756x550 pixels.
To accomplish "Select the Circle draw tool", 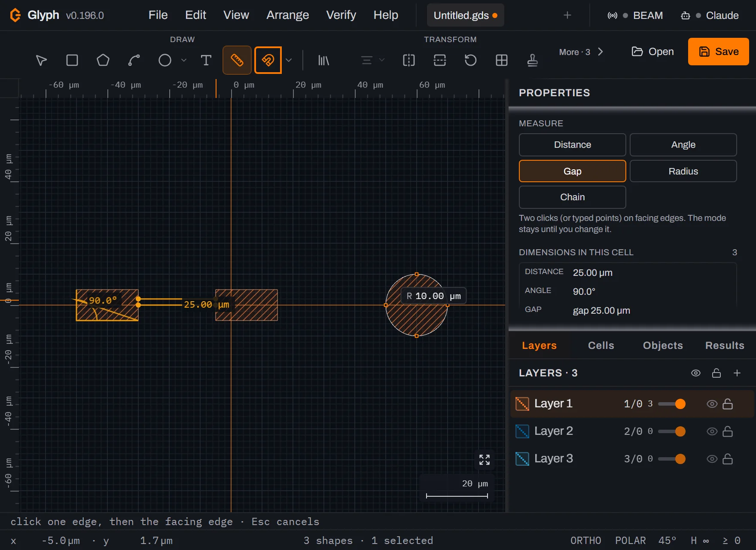I will (x=165, y=60).
